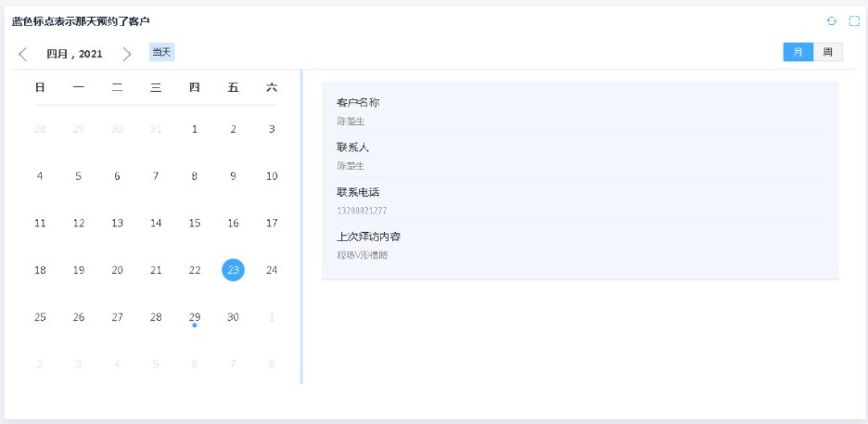The height and width of the screenshot is (424, 868).
Task: Click the refresh icon at top right
Action: tap(832, 20)
